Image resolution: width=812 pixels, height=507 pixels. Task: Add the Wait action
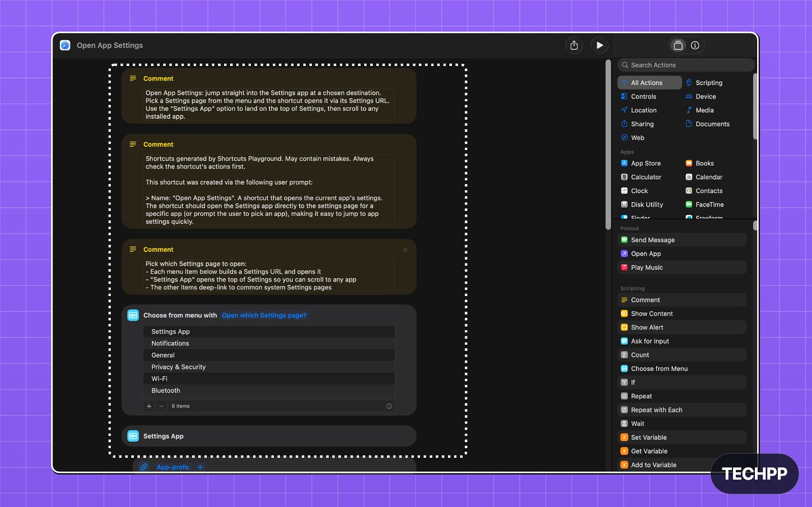click(682, 424)
